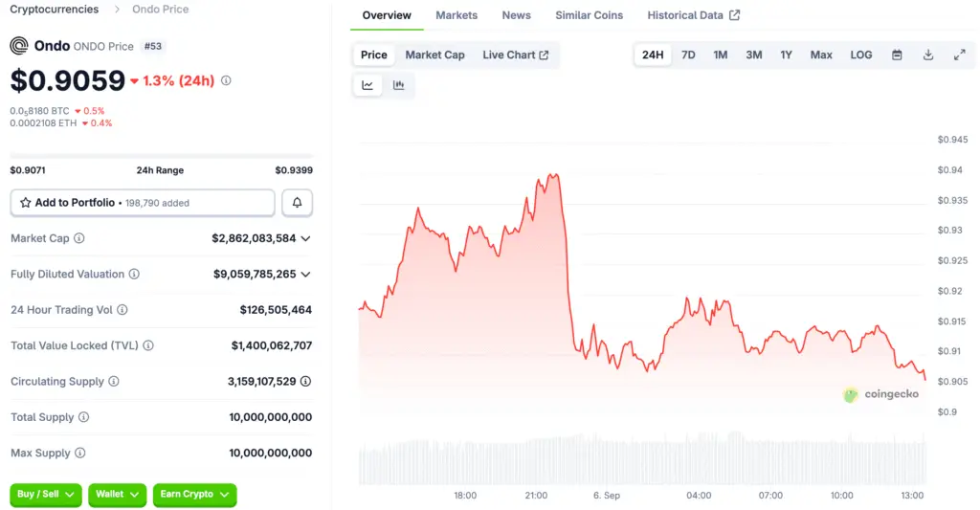Click the star icon in Add to Portfolio
This screenshot has width=980, height=510.
(x=26, y=203)
